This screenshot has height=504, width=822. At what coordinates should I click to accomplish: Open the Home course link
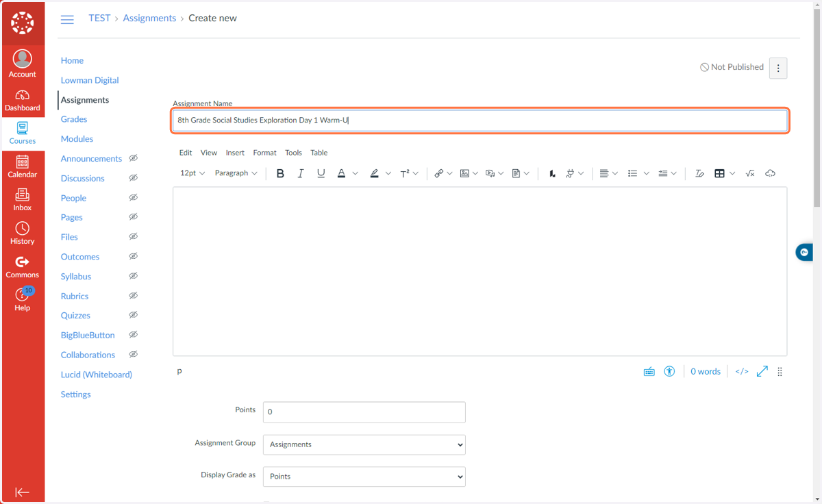pos(72,60)
